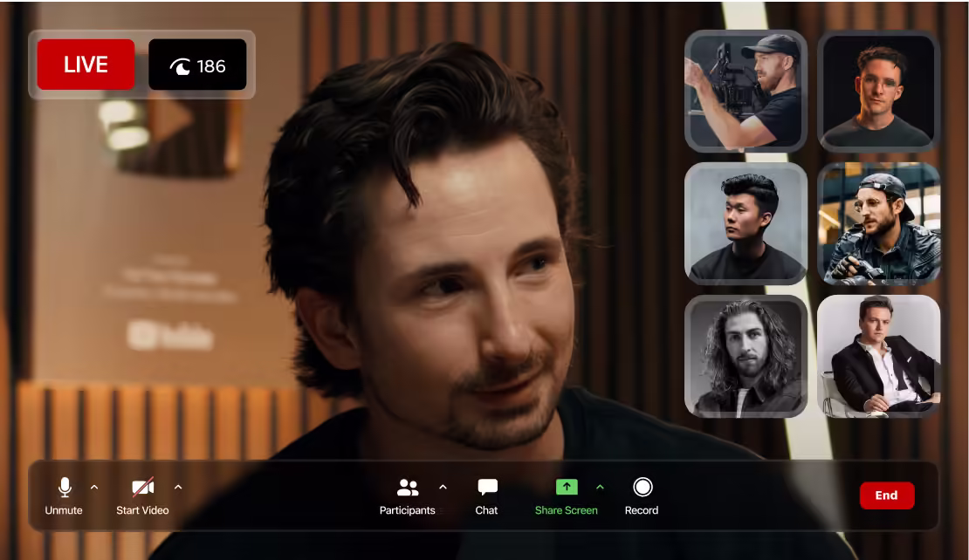Open the Chat icon
This screenshot has height=560, width=969.
coord(486,487)
